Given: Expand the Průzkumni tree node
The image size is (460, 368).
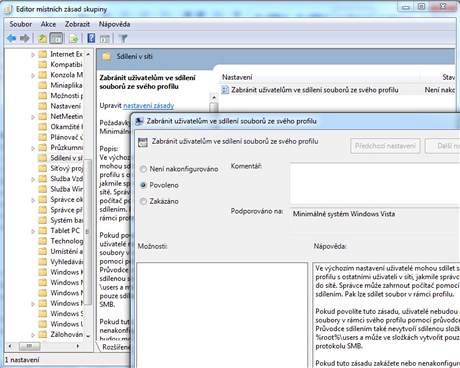Looking at the screenshot, I should (x=33, y=148).
